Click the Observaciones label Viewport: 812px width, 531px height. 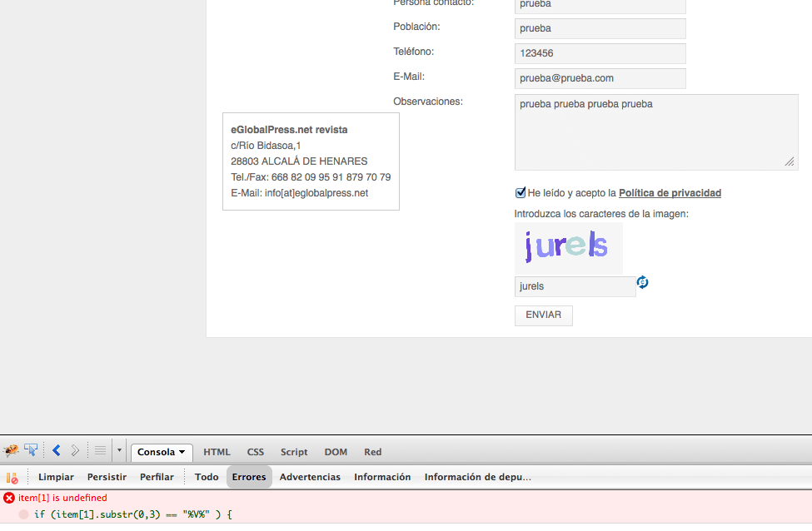coord(428,102)
